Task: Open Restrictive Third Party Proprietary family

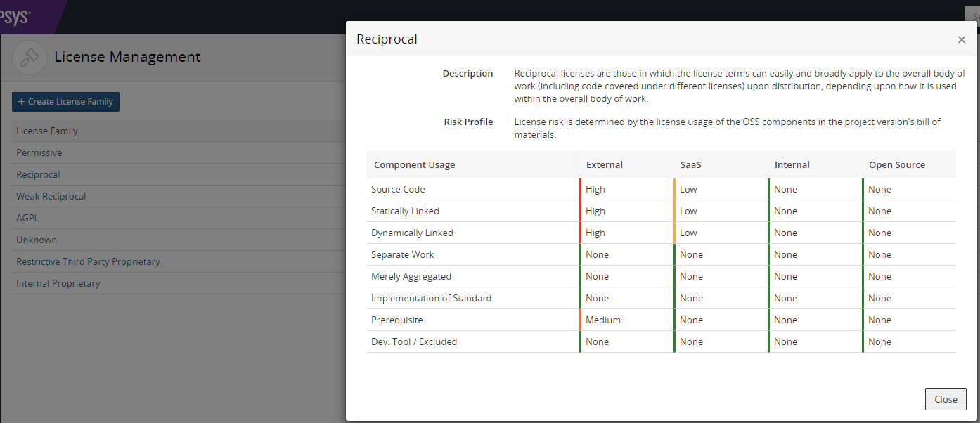Action: click(88, 261)
